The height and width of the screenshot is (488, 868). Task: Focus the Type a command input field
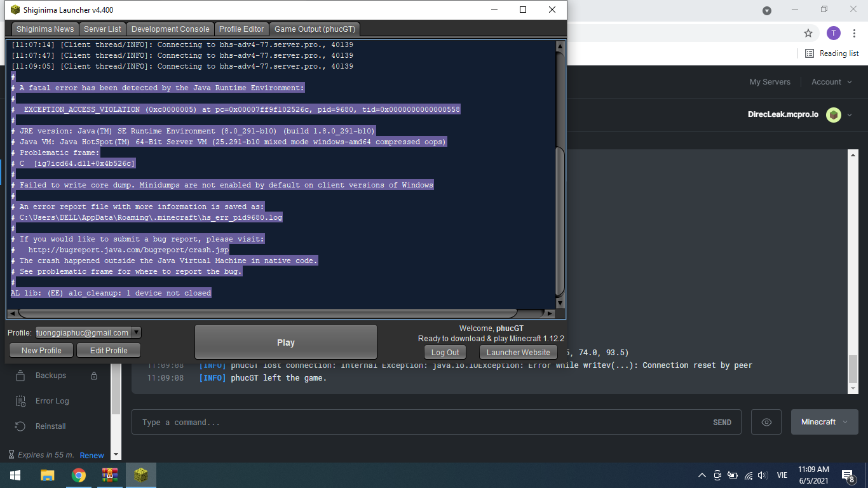pos(419,423)
